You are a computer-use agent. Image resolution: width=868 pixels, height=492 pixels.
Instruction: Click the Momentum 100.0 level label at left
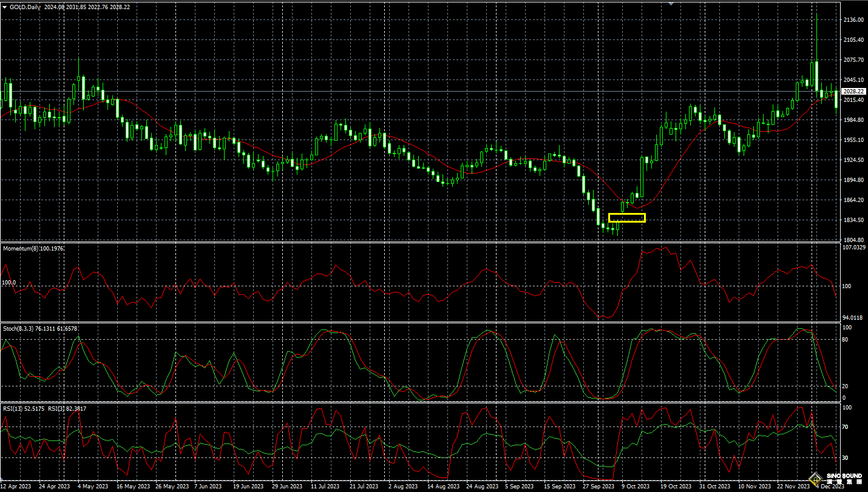8,283
